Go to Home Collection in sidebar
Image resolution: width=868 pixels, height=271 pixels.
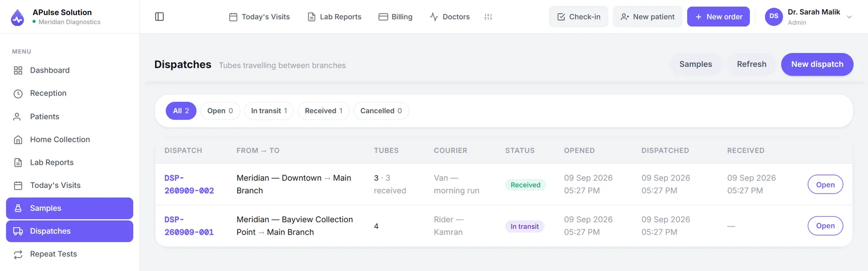(x=69, y=139)
